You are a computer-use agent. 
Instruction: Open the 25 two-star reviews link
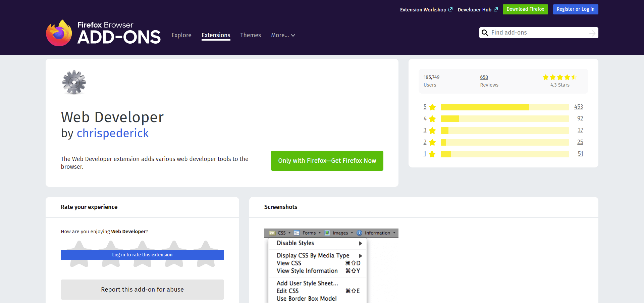(580, 142)
